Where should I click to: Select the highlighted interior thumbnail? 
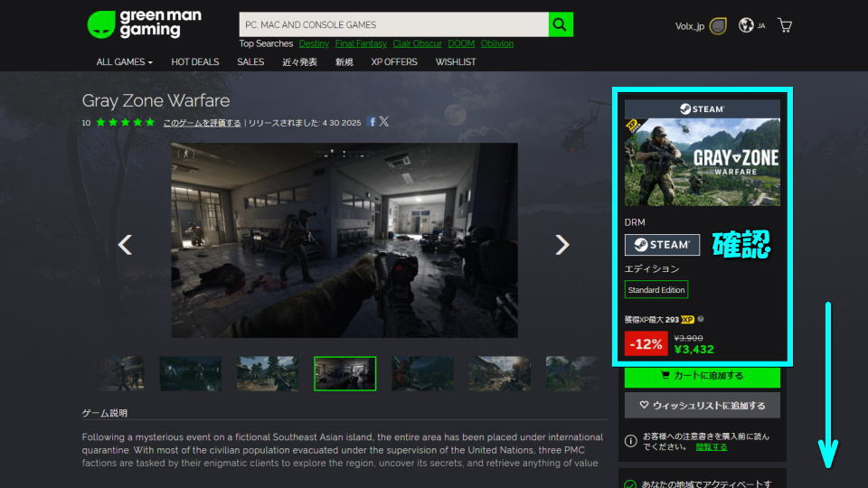(344, 373)
